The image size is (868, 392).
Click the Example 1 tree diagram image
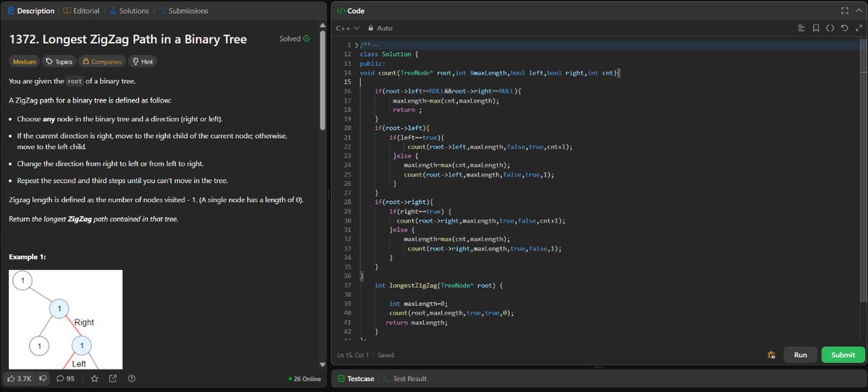[66, 319]
